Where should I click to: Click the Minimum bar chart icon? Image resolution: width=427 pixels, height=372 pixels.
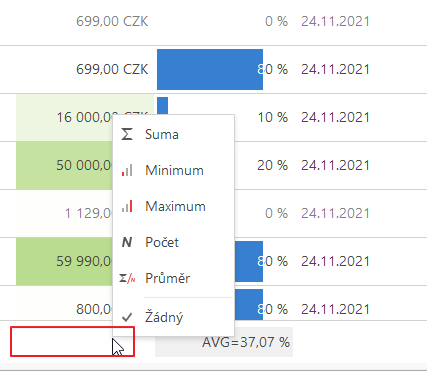click(x=127, y=170)
